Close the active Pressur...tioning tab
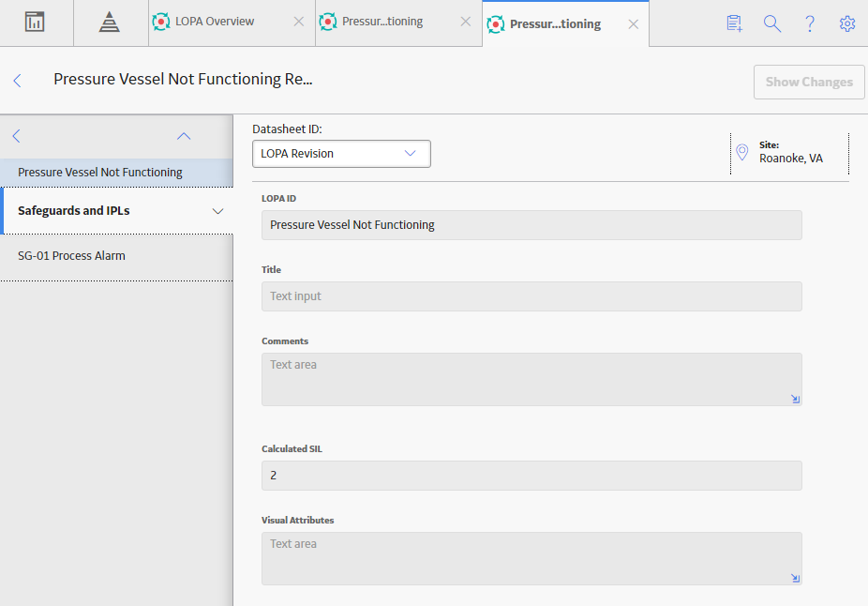 pyautogui.click(x=634, y=24)
